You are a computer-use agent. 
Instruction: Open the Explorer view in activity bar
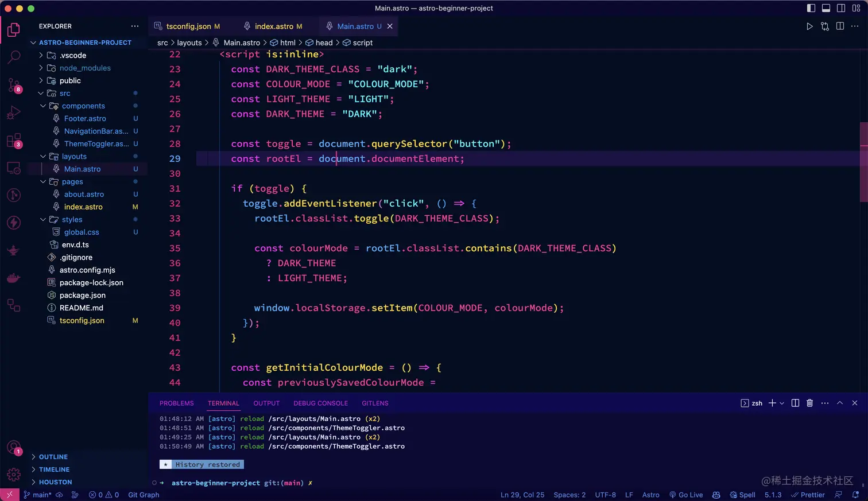tap(14, 30)
